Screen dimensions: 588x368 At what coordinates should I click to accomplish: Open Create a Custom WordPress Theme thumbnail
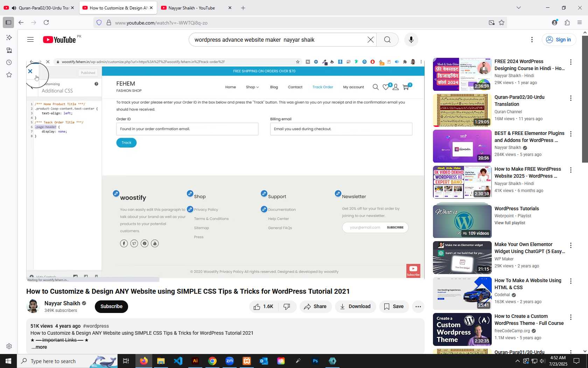[462, 329]
